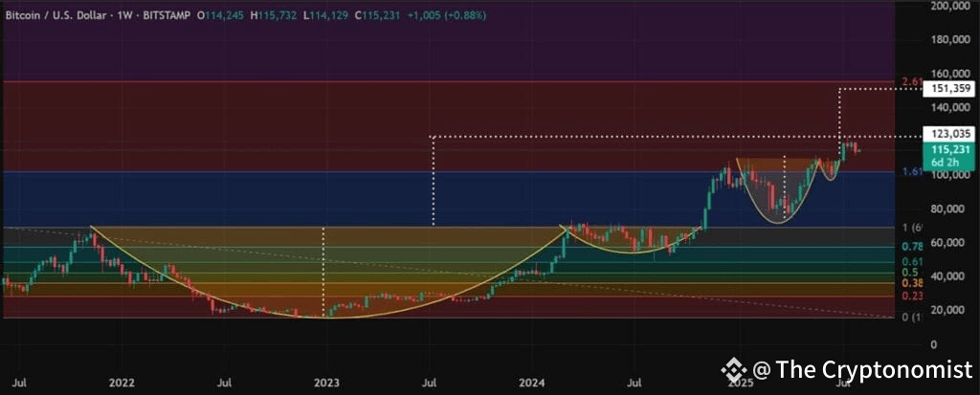Click the 160,000 price axis label
This screenshot has height=395, width=980.
point(952,74)
